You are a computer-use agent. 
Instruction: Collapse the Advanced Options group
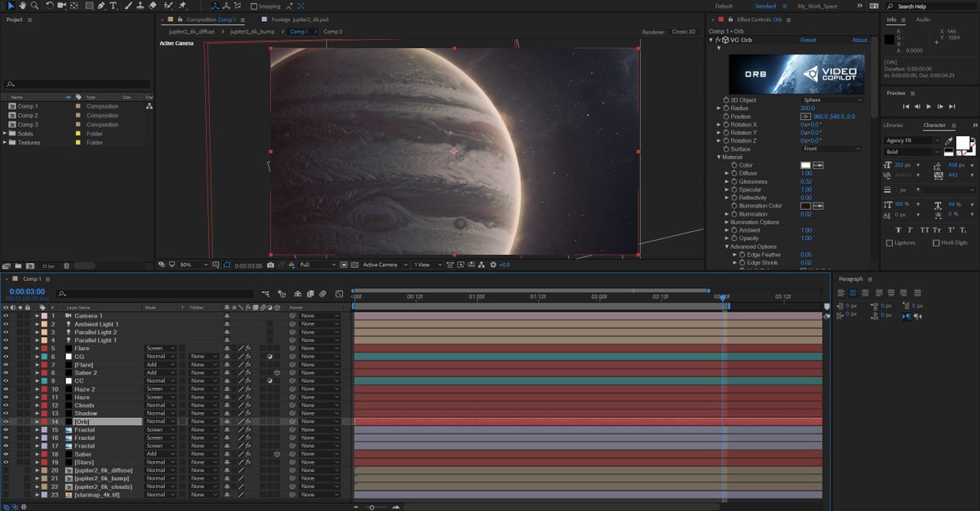tap(727, 247)
